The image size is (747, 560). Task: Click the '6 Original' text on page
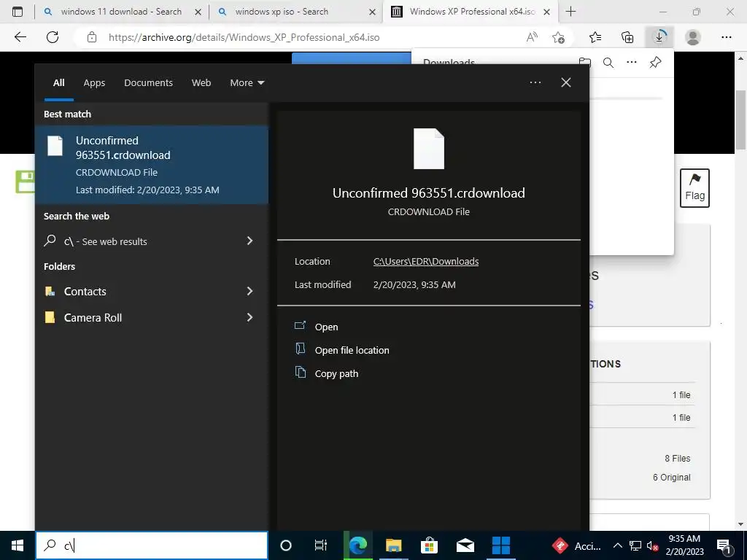coord(671,477)
